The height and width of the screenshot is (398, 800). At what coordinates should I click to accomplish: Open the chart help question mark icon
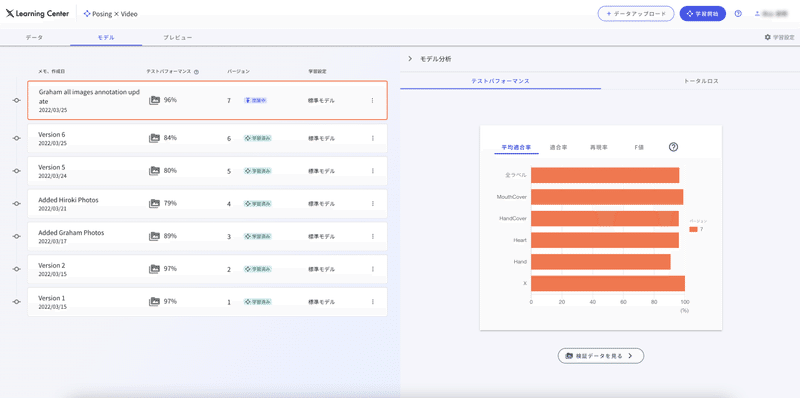point(673,147)
